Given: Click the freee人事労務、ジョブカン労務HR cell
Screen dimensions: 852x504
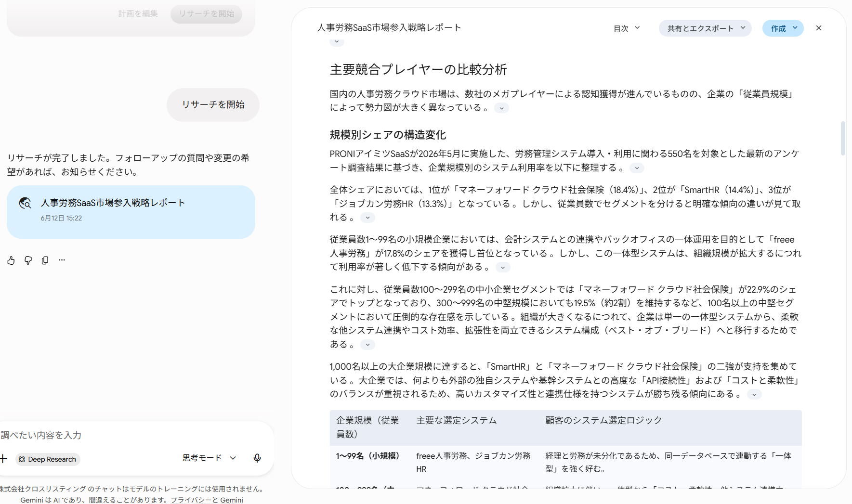Looking at the screenshot, I should click(x=473, y=462).
